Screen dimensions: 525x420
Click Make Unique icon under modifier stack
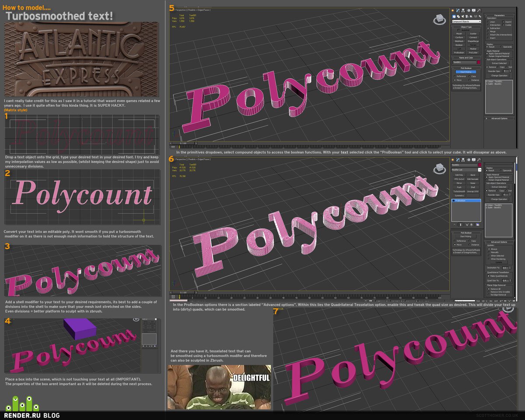point(467,224)
